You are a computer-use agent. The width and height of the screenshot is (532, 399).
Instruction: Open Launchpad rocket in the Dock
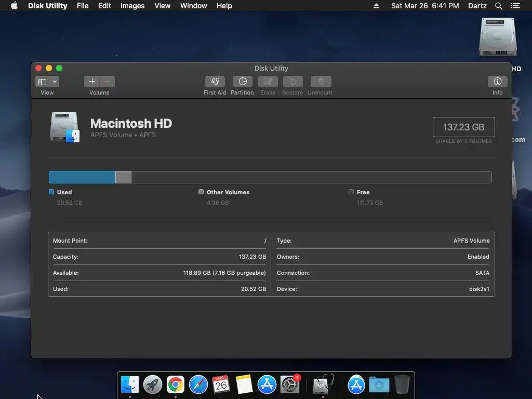click(153, 384)
